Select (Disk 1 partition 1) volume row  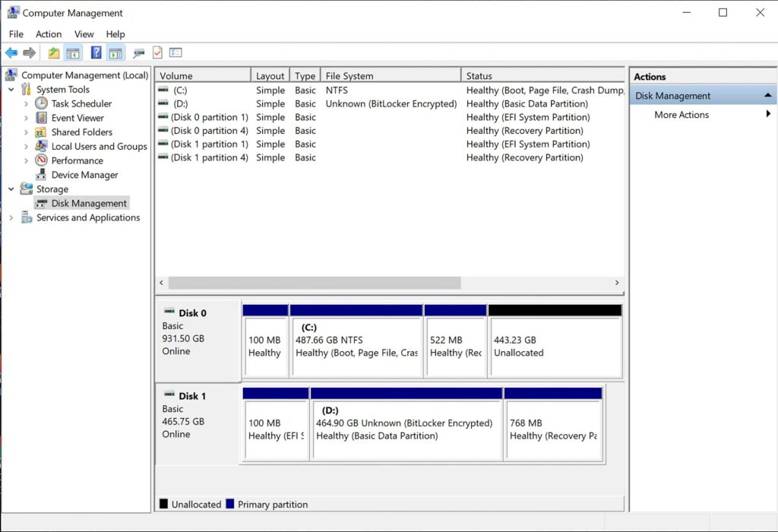click(390, 144)
